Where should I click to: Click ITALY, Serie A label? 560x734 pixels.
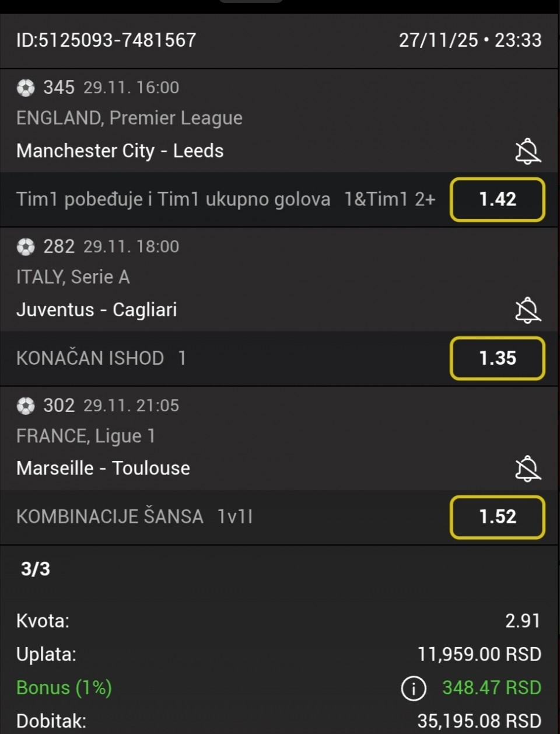[x=73, y=277]
